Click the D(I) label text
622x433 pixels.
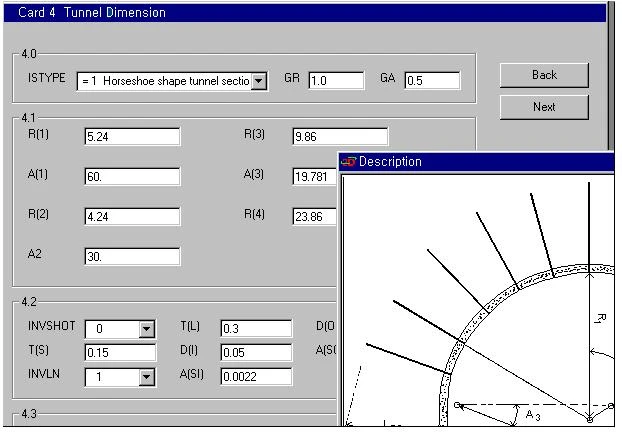[x=189, y=350]
